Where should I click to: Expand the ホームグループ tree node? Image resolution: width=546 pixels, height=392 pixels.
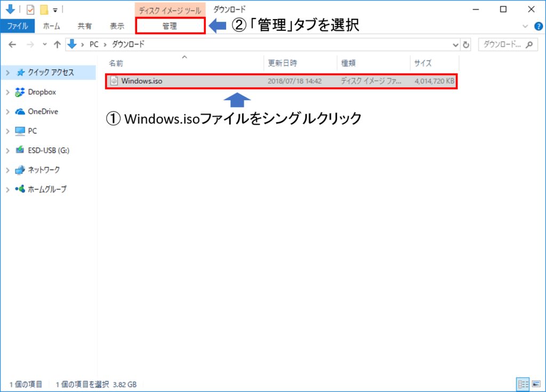click(x=7, y=190)
